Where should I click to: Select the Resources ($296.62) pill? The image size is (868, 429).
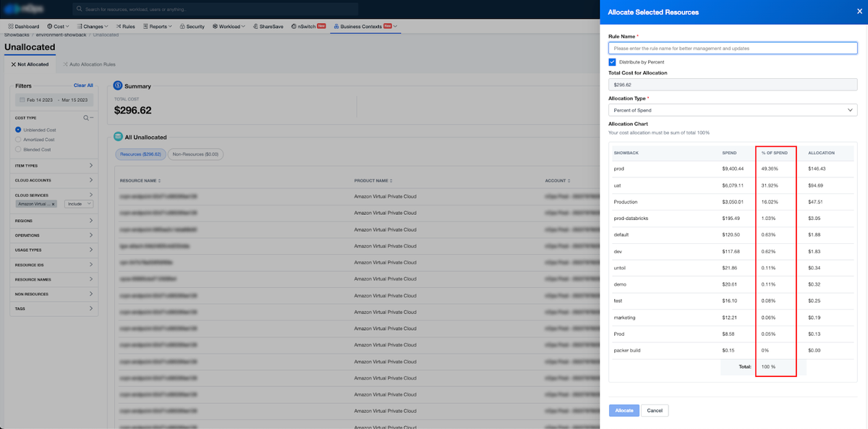pyautogui.click(x=140, y=154)
